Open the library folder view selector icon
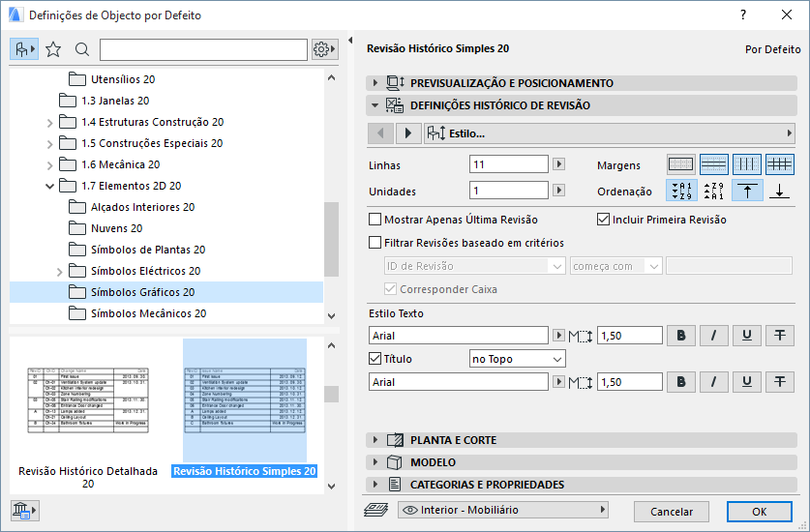 point(24,49)
